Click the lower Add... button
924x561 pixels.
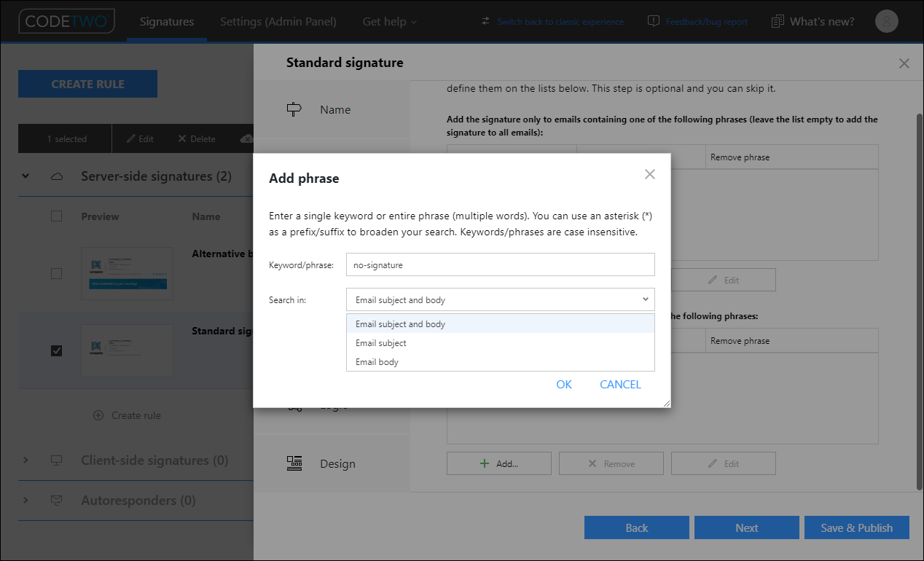499,463
